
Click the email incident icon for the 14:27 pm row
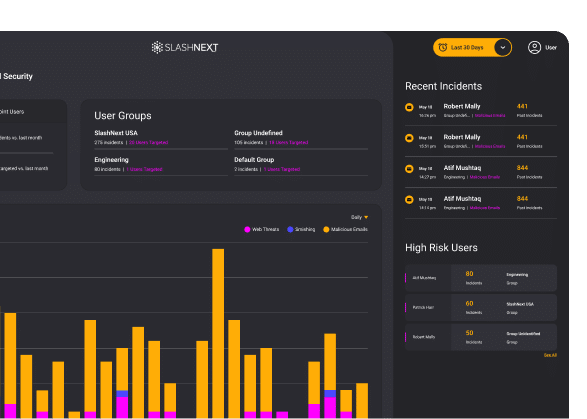click(x=409, y=169)
